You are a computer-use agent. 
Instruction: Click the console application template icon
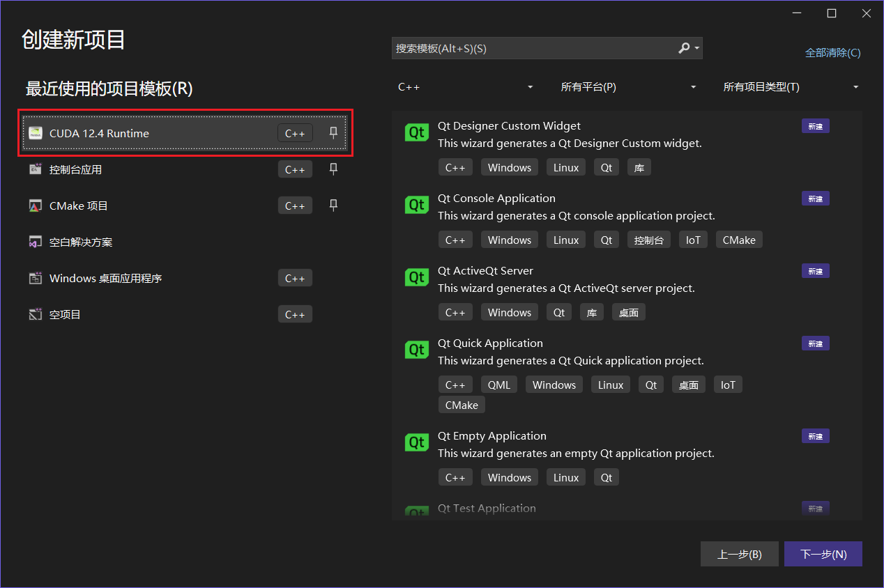[36, 169]
